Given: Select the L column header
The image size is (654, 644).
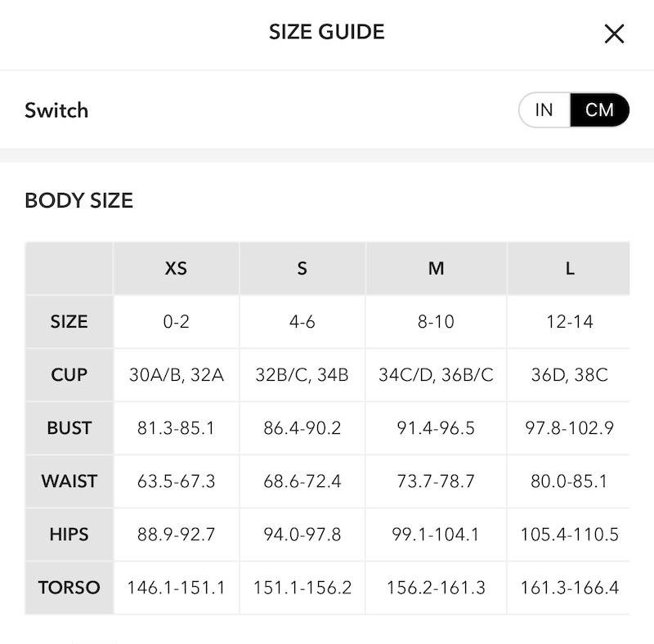Looking at the screenshot, I should (x=569, y=268).
